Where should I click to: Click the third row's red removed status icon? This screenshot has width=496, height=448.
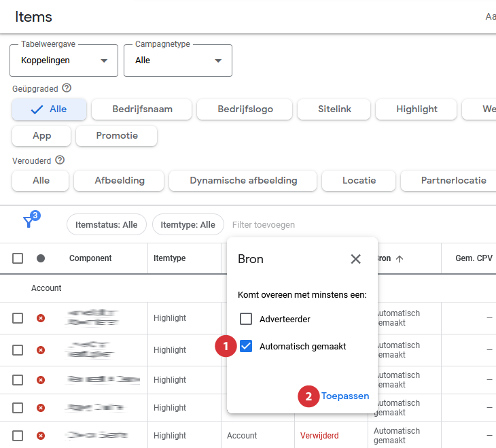[x=41, y=379]
